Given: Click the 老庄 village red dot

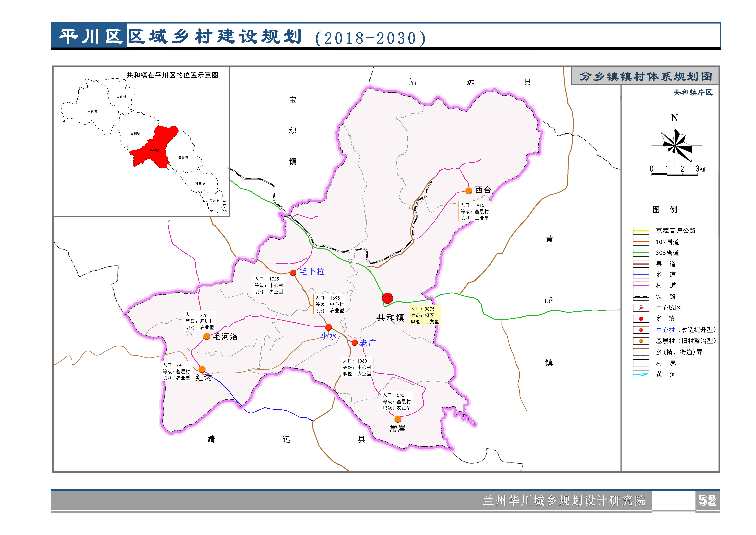Looking at the screenshot, I should click(355, 343).
